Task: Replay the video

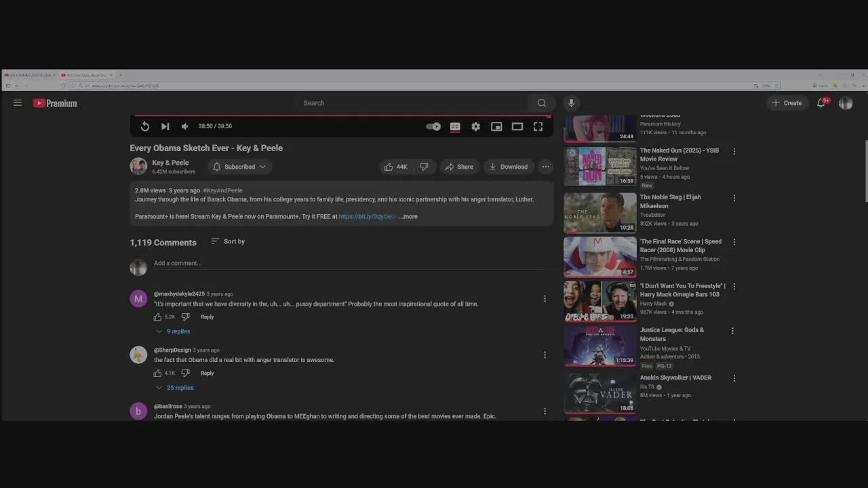Action: coord(144,126)
